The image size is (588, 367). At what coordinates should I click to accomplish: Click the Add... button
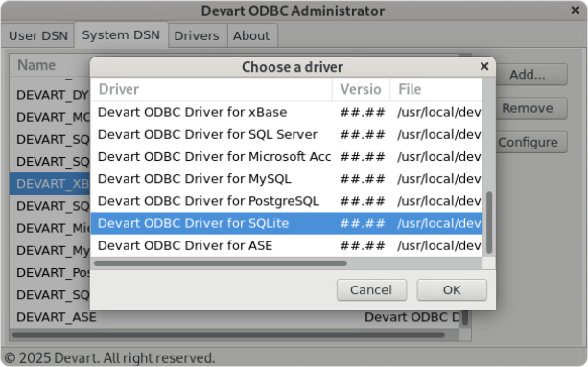point(527,75)
